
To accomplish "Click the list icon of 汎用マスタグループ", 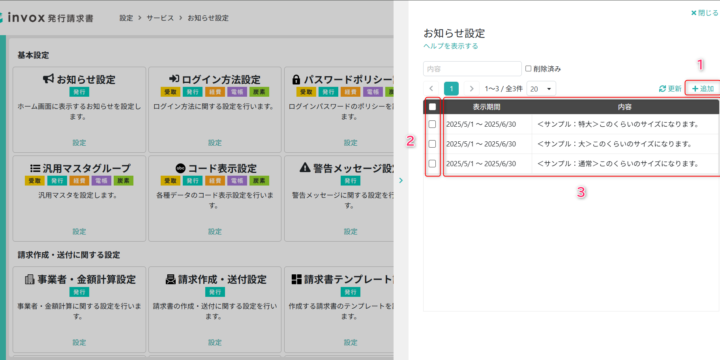I will click(35, 168).
